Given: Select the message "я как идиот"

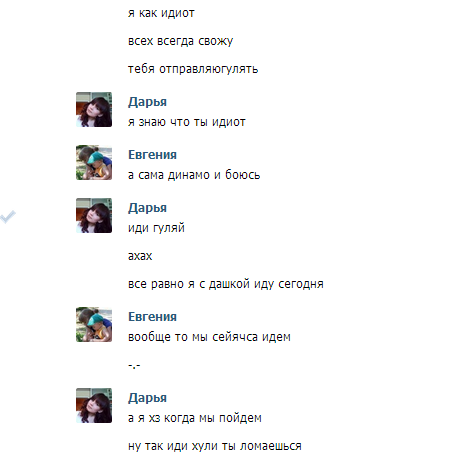Looking at the screenshot, I should click(161, 13).
